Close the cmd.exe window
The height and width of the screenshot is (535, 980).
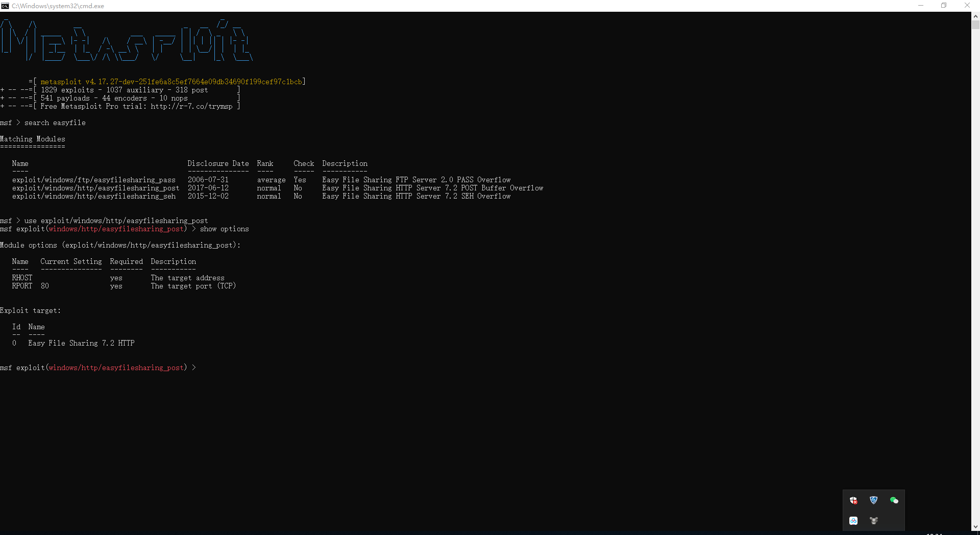point(967,6)
